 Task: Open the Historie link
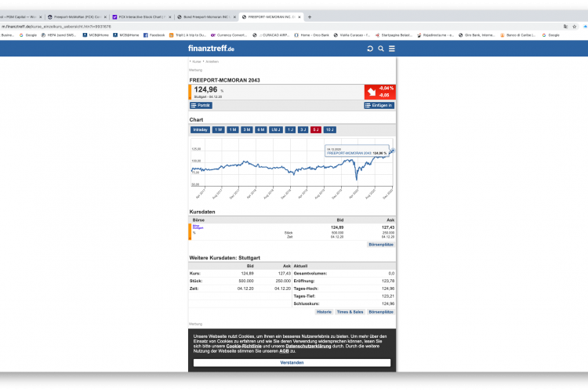324,312
